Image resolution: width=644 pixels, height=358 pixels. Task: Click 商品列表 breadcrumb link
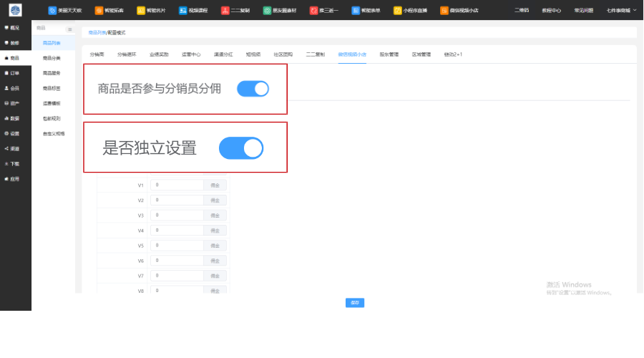tap(97, 32)
